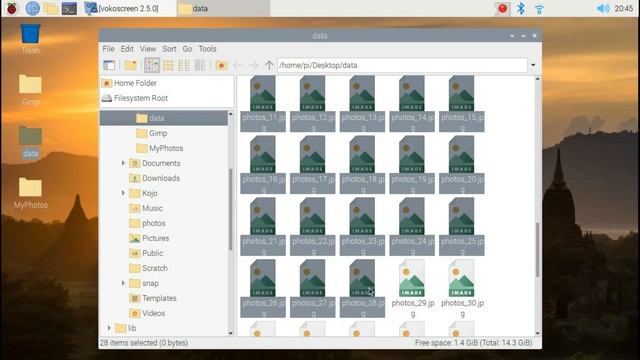Open the Trash desktop icon
This screenshot has width=640, height=360.
[x=31, y=39]
